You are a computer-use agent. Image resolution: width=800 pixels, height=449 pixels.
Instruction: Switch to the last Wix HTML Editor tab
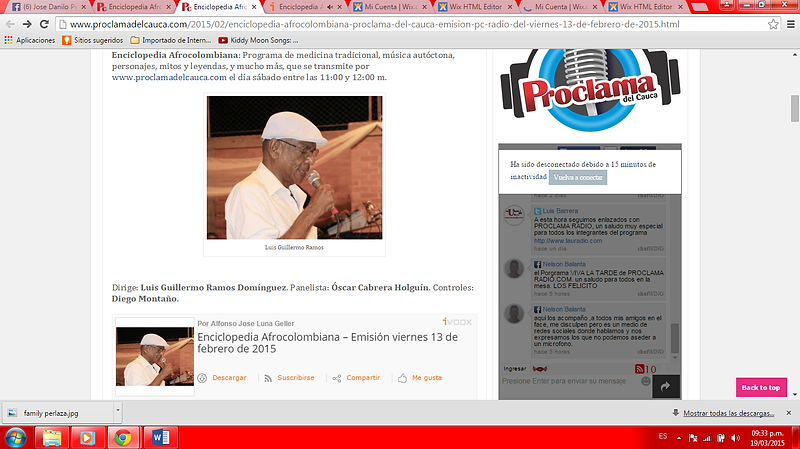click(645, 7)
